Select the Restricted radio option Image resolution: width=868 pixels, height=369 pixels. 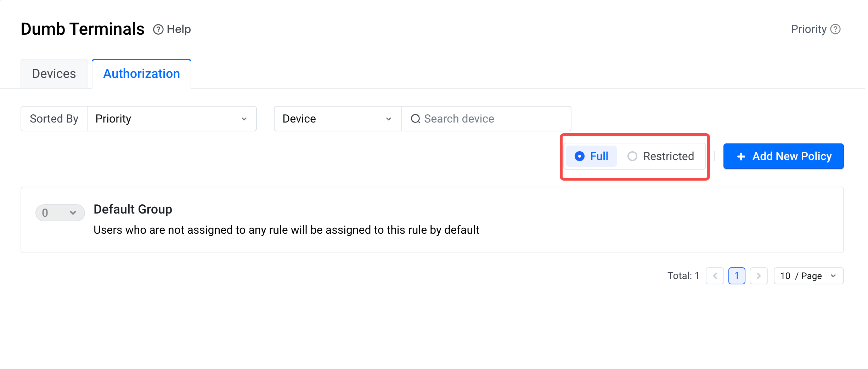pos(632,156)
